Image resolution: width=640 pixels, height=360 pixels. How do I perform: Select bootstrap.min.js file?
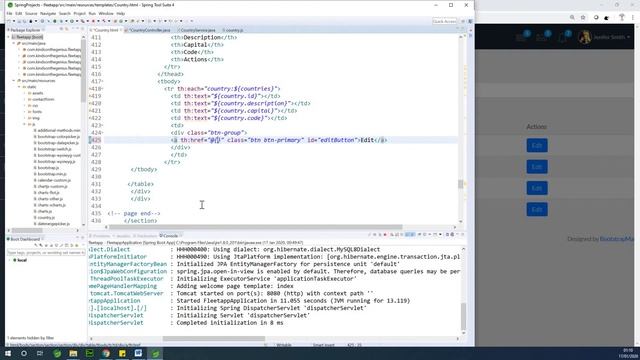point(51,174)
